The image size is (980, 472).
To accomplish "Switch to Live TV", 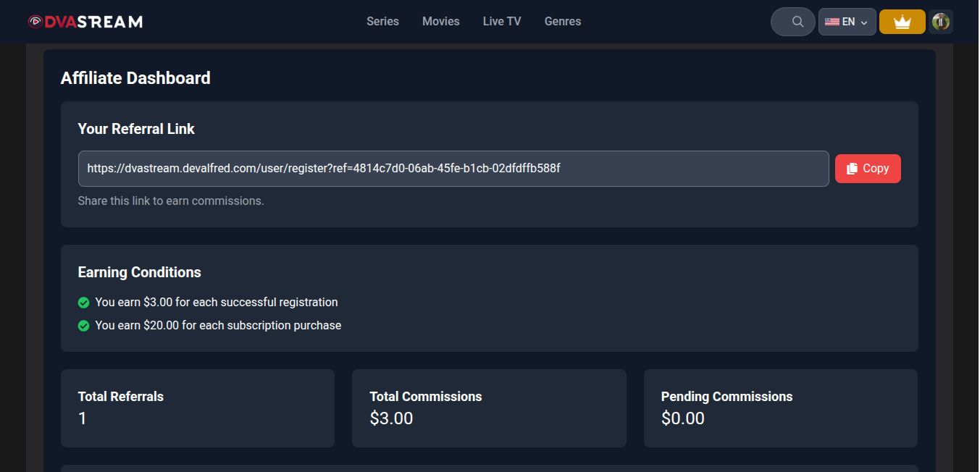I will (x=502, y=22).
